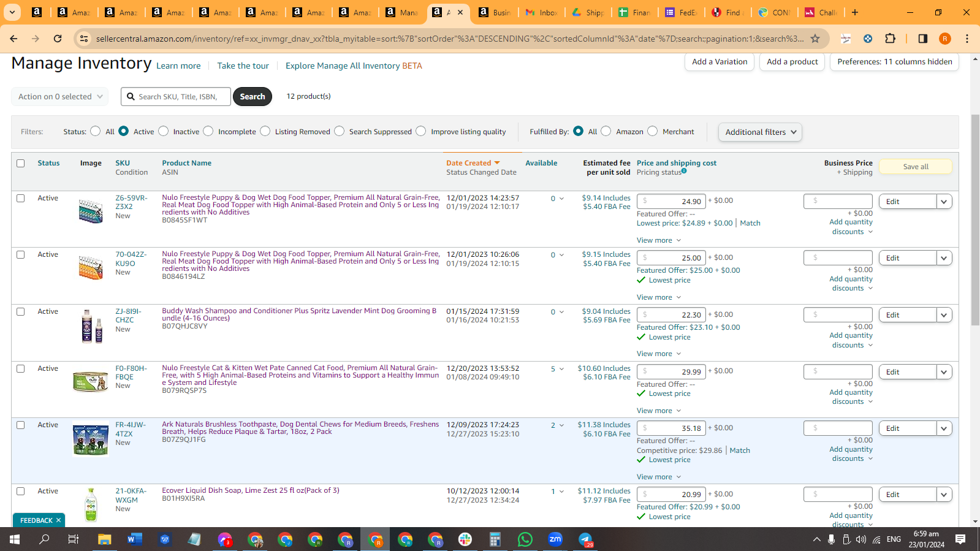This screenshot has height=551, width=980.
Task: Switch to the Finan spreadsheet tab
Action: point(636,12)
